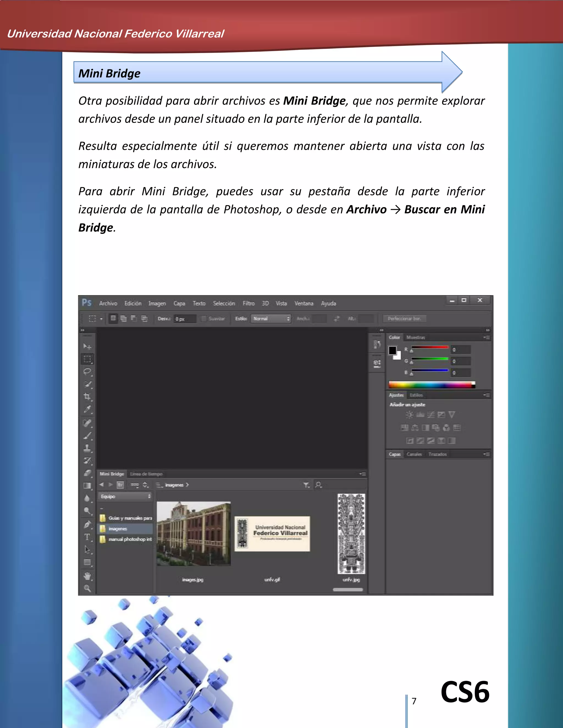The image size is (563, 728).
Task: Click Brightness/Contrast adjustment icon
Action: [x=409, y=415]
